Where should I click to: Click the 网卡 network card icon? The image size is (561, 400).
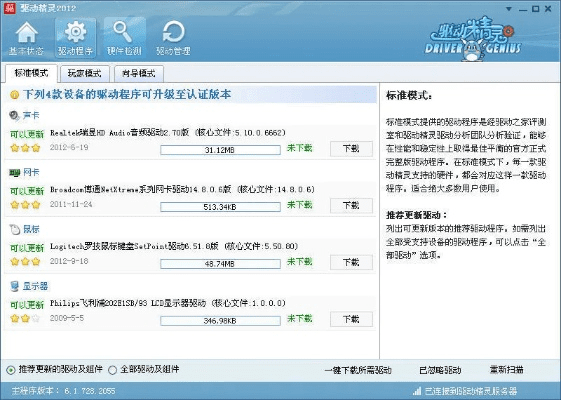coord(15,173)
